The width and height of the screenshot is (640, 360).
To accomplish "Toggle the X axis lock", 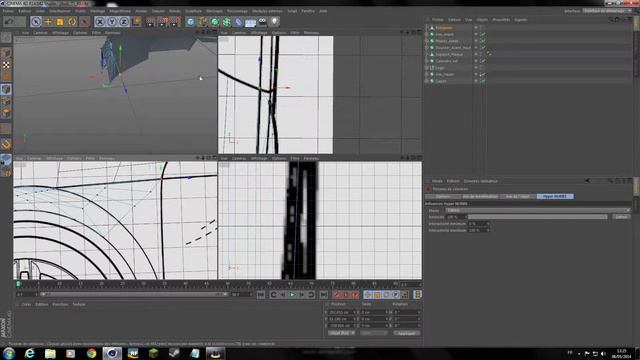I will click(x=100, y=21).
